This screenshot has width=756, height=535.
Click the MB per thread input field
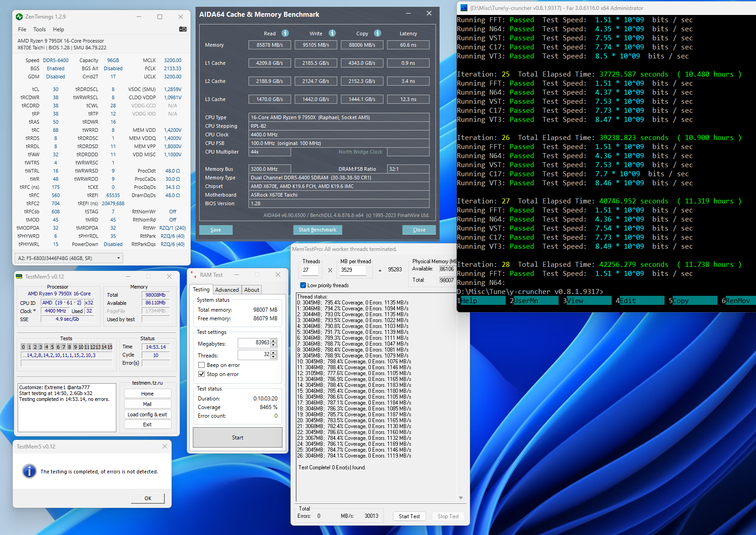(x=353, y=270)
